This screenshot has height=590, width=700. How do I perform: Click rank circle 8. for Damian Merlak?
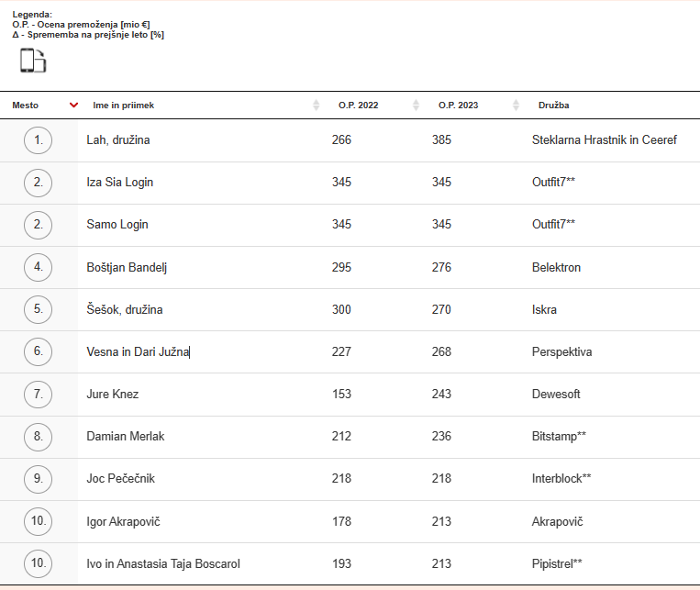coord(38,437)
